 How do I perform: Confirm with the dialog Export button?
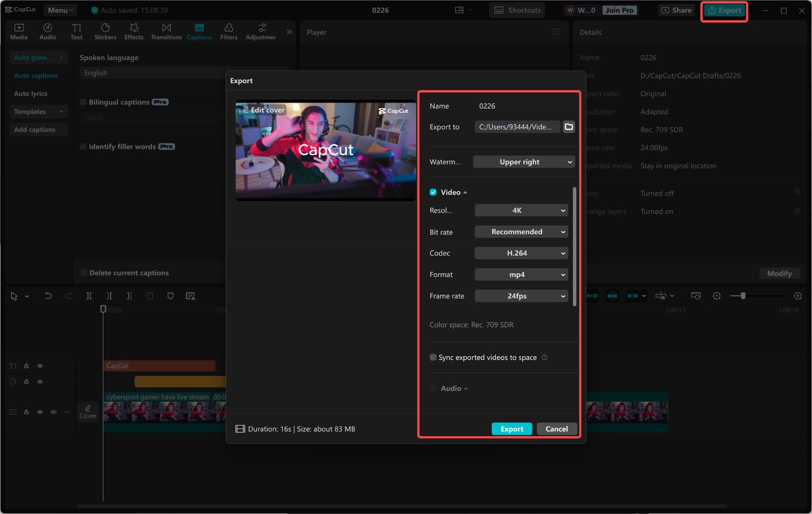coord(512,429)
